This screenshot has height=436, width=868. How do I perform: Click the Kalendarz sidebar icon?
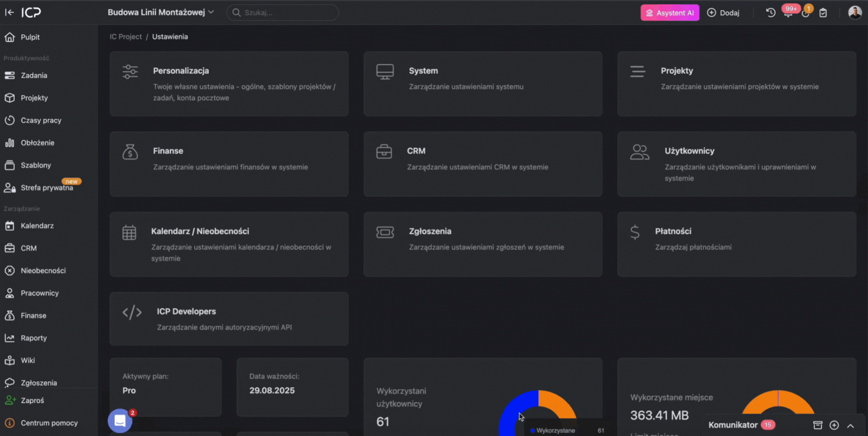tap(10, 226)
